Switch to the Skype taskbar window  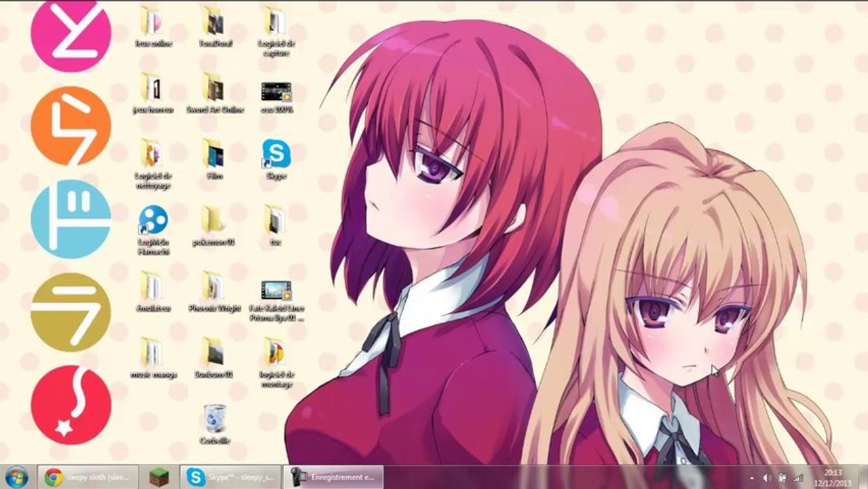230,477
